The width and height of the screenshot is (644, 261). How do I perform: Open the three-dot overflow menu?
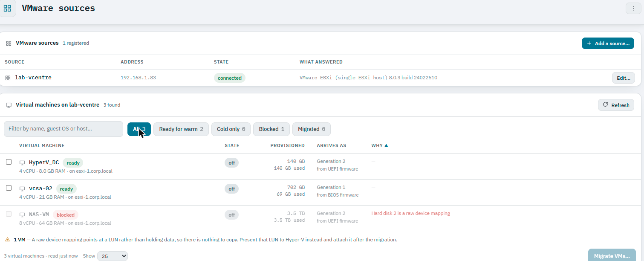pos(633,8)
